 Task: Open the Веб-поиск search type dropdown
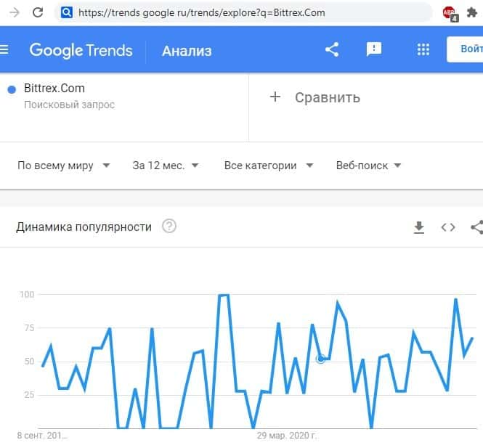[x=369, y=166]
